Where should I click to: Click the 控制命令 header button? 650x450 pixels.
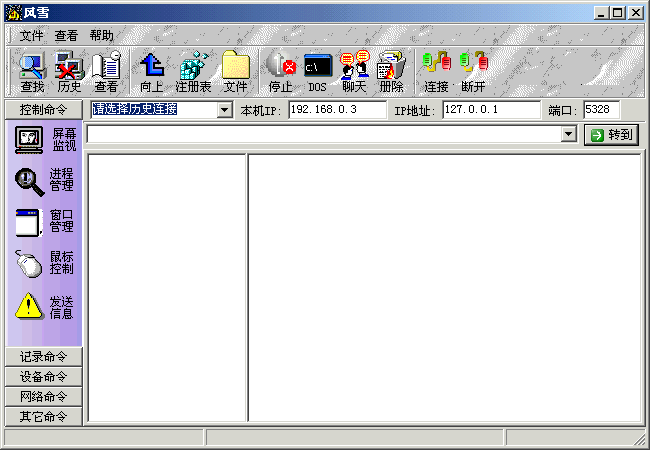[x=43, y=109]
